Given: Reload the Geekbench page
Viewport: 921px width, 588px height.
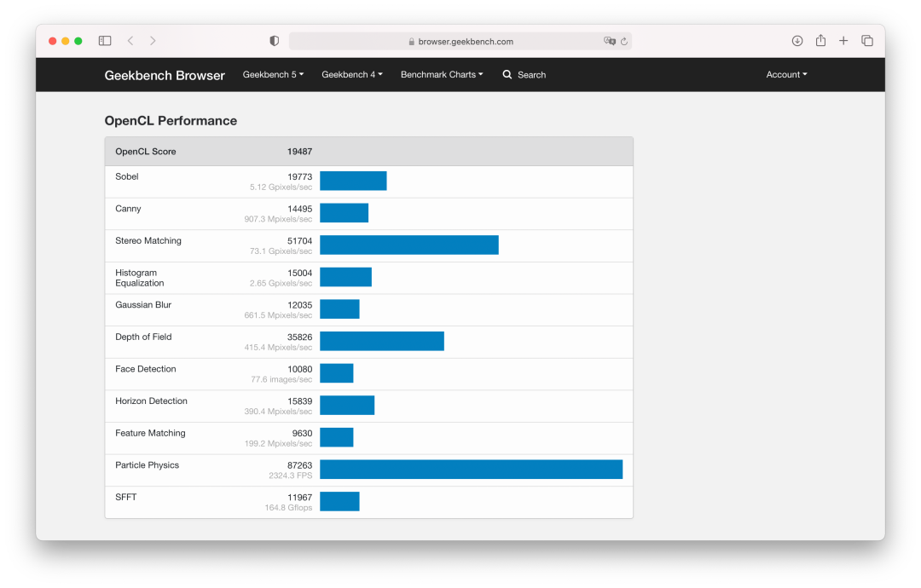Looking at the screenshot, I should pos(624,41).
